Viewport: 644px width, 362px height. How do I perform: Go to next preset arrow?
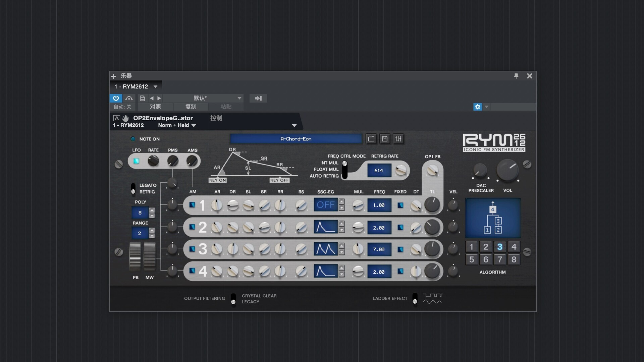[x=159, y=98]
